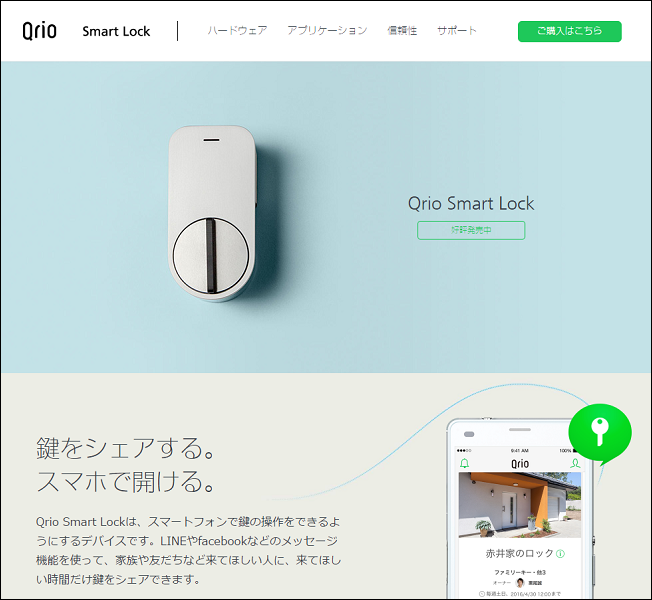This screenshot has width=652, height=600.
Task: Select the アプリケーション menu item
Action: tap(327, 30)
